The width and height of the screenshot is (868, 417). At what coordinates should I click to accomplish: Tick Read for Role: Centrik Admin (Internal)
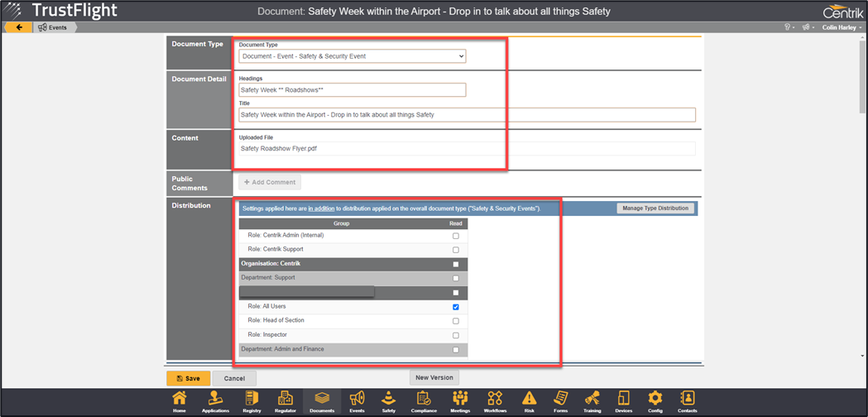click(x=455, y=236)
